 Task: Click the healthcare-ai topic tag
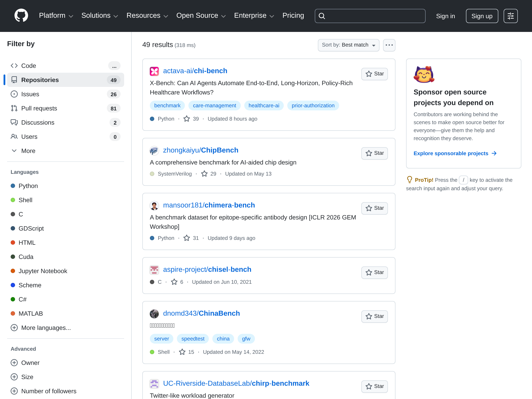pos(264,106)
